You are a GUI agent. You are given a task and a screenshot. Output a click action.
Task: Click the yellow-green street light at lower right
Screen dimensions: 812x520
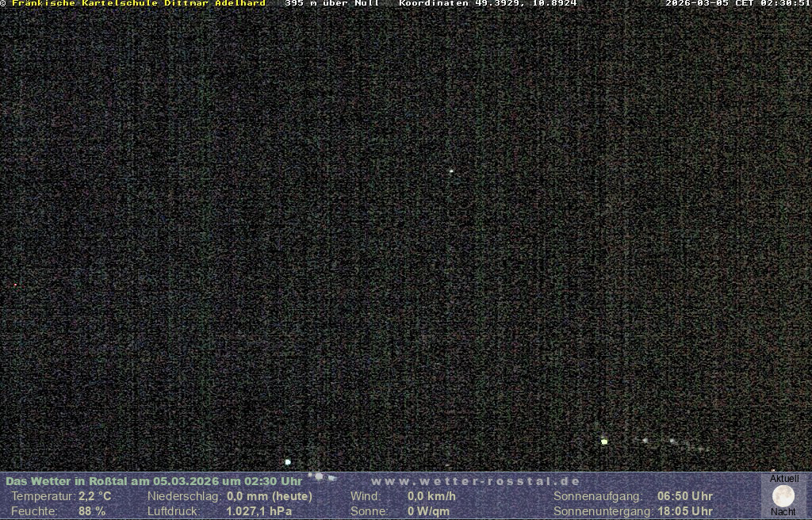(604, 442)
